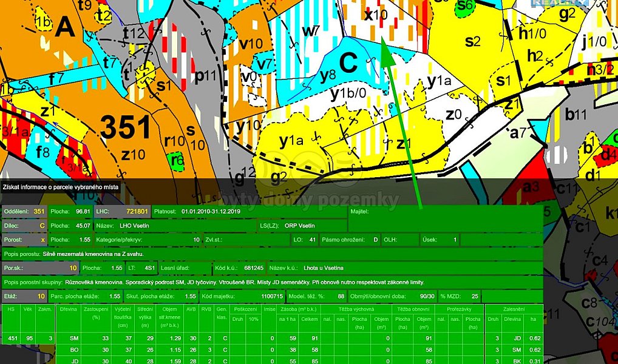The height and width of the screenshot is (364, 618).
Task: Select the Dílec value C in the panel
Action: pos(42,226)
